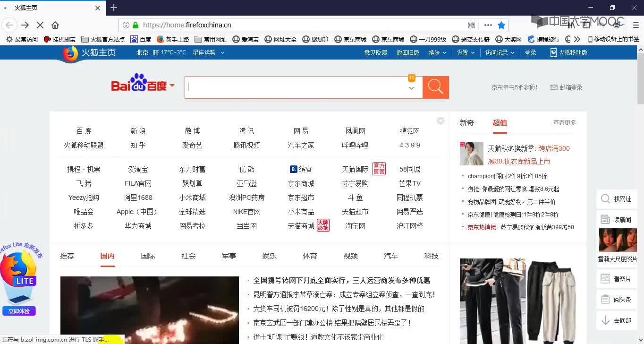This screenshot has width=644, height=344.
Task: Close the 火狐主页 tab
Action: point(98,8)
